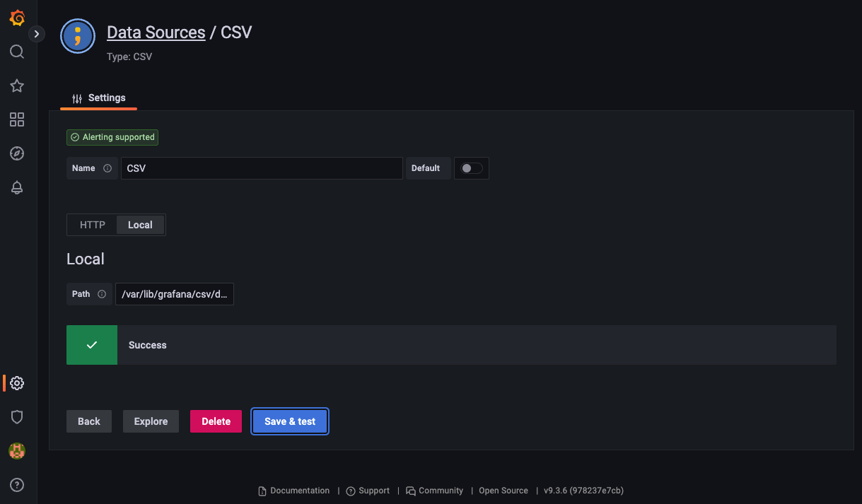Open the Help question mark icon

click(17, 485)
